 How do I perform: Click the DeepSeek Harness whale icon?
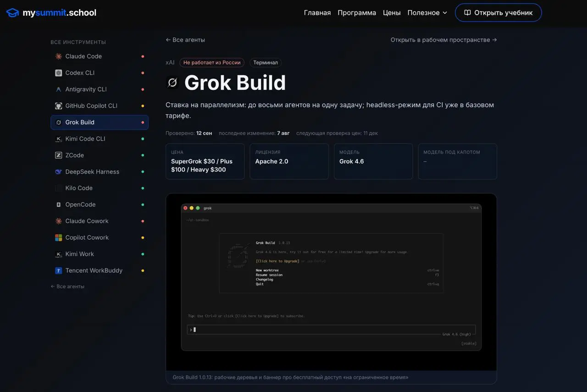59,172
